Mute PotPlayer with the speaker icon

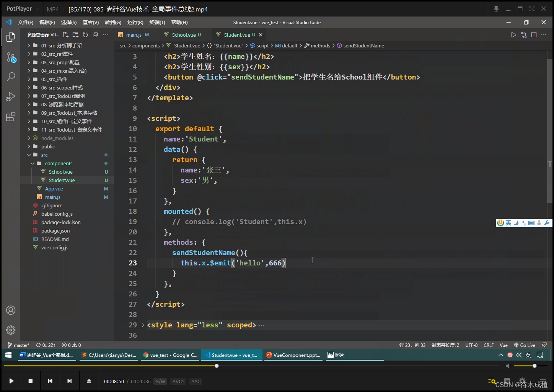click(x=508, y=366)
